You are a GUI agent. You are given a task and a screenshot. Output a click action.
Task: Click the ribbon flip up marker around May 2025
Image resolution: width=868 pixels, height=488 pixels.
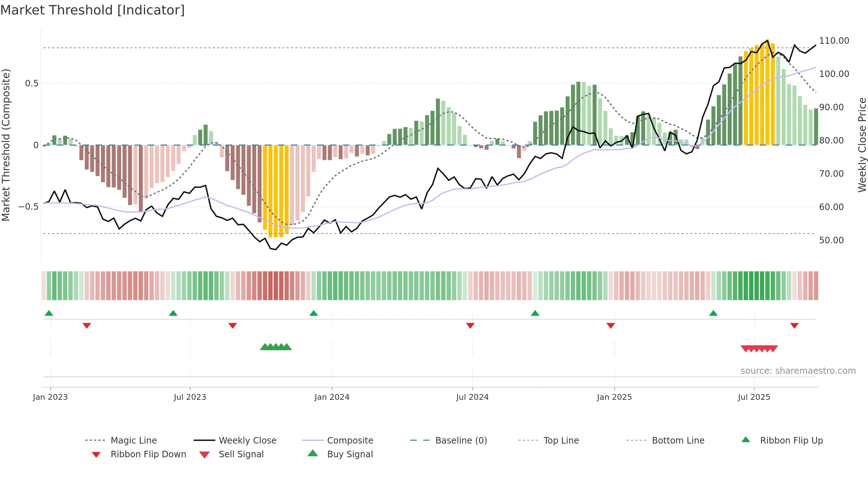click(714, 313)
